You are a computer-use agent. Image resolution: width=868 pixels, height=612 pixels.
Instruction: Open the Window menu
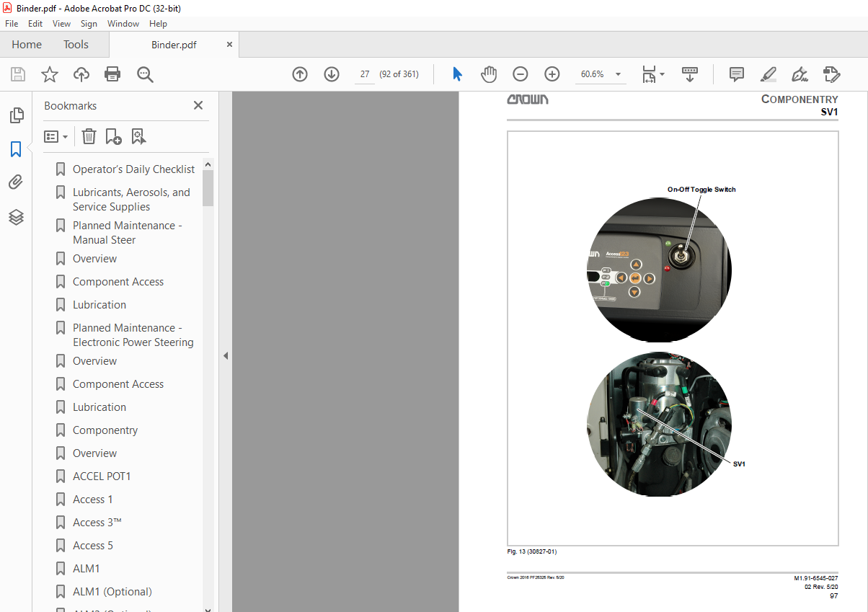(123, 24)
